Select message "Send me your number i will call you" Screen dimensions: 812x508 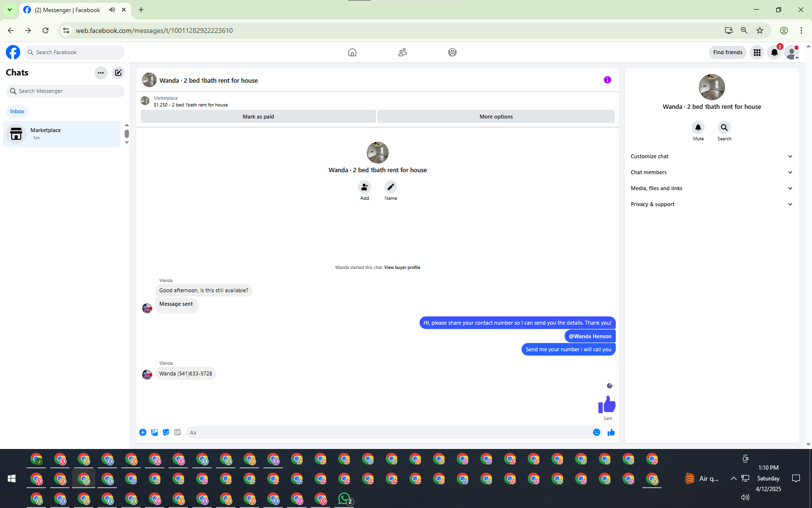tap(568, 349)
